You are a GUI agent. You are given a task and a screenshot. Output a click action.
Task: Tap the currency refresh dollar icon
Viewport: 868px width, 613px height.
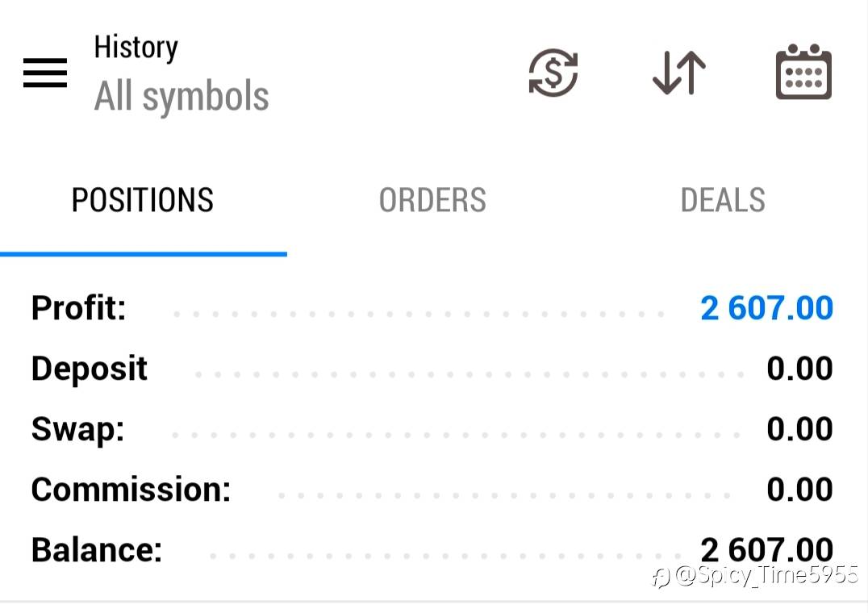point(553,73)
